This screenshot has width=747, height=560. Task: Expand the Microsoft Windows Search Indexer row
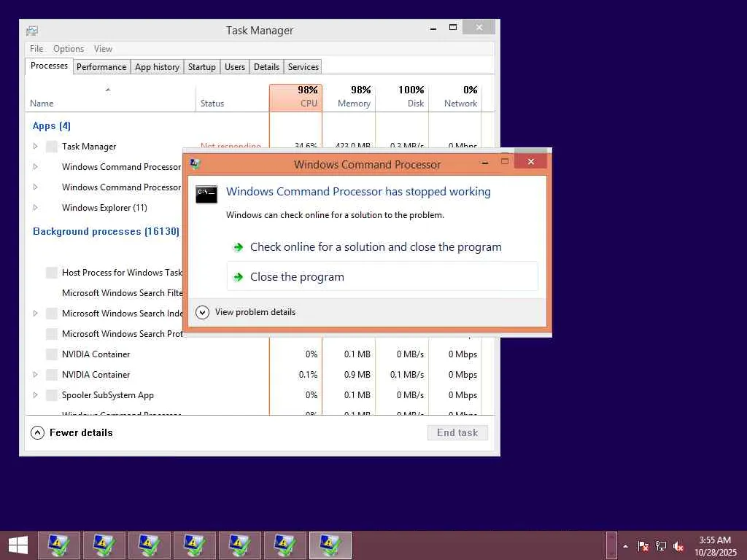point(35,313)
